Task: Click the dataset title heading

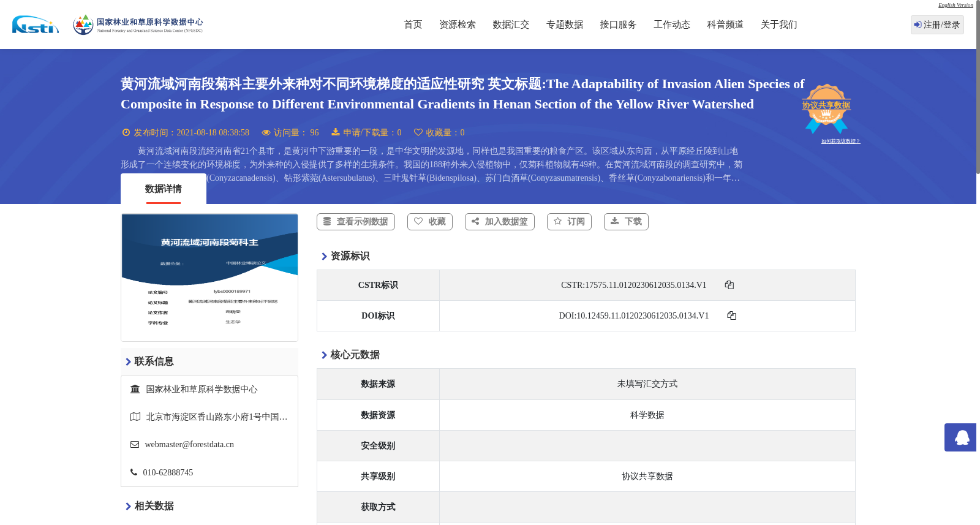Action: pos(462,94)
